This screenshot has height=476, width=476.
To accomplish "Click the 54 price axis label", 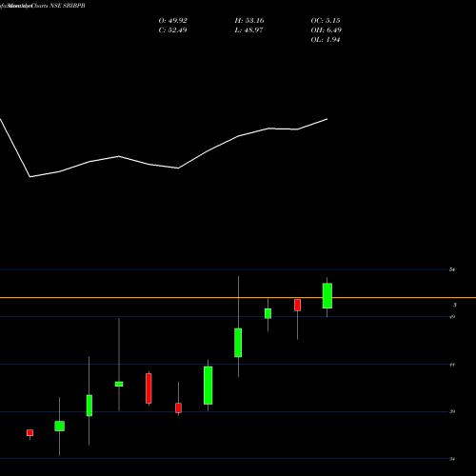I will coord(452,269).
